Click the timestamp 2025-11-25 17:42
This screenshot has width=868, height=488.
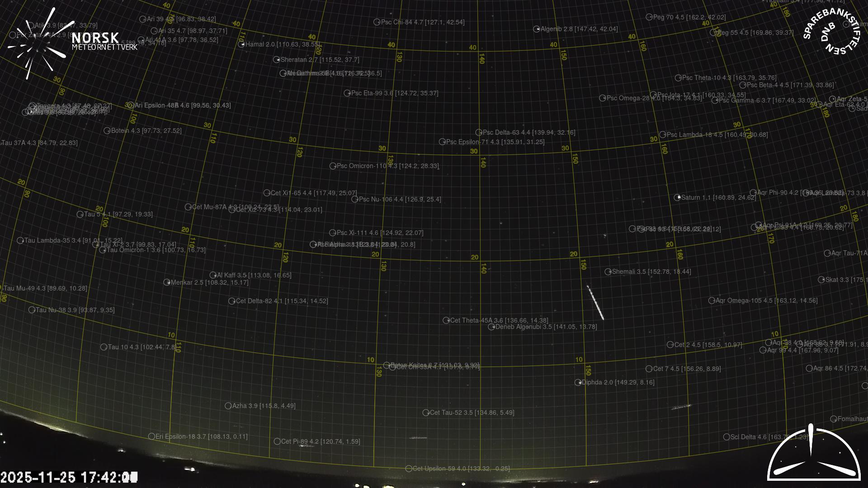pyautogui.click(x=69, y=477)
